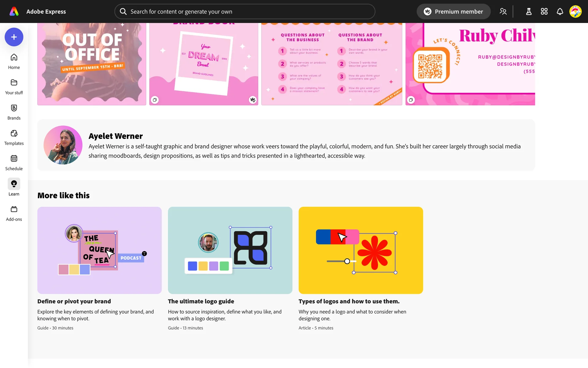Viewport: 588px width, 368px height.
Task: Open the apps grid icon
Action: tap(544, 12)
